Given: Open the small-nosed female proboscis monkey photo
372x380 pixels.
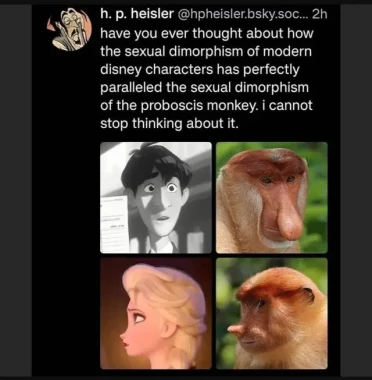Looking at the screenshot, I should (272, 313).
